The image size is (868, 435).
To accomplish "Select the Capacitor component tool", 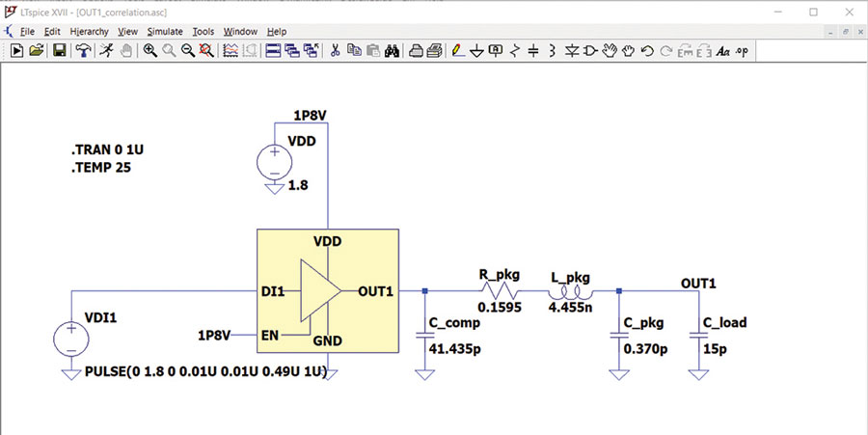I will pyautogui.click(x=533, y=51).
